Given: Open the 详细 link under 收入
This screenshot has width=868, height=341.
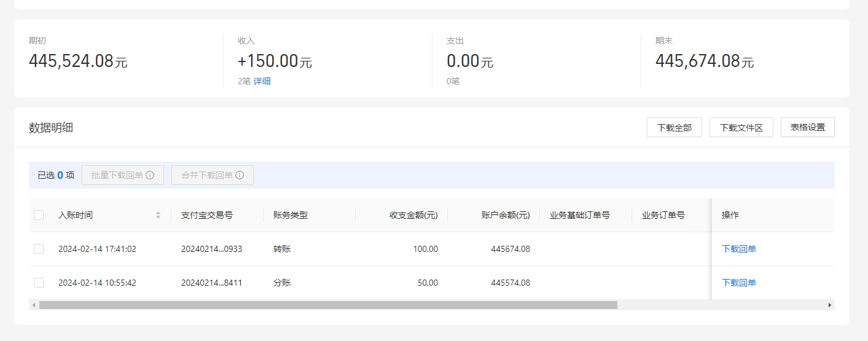Looking at the screenshot, I should click(x=262, y=81).
